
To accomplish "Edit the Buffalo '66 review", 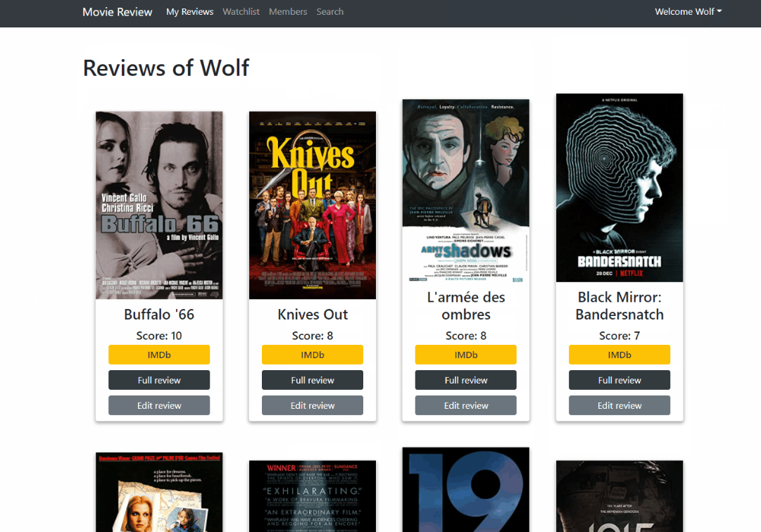I will coord(159,405).
